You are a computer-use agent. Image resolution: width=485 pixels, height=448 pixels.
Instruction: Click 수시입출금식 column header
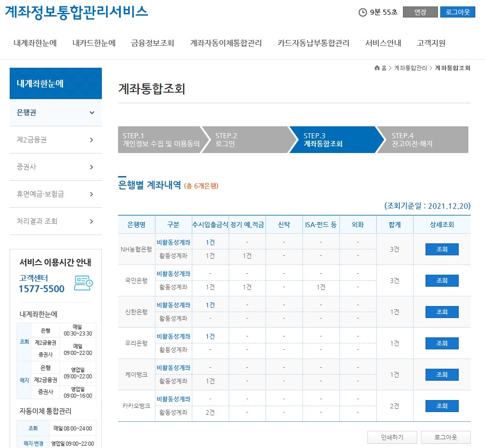pyautogui.click(x=210, y=225)
